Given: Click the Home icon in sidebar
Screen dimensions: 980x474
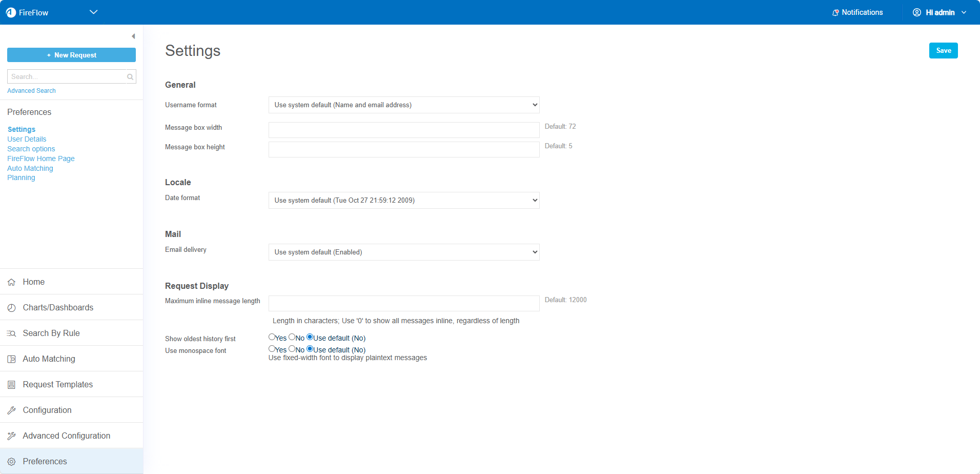Looking at the screenshot, I should pos(11,282).
